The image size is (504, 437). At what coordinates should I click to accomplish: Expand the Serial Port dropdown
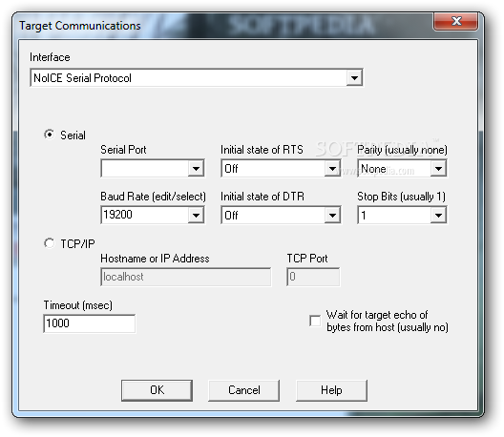196,168
